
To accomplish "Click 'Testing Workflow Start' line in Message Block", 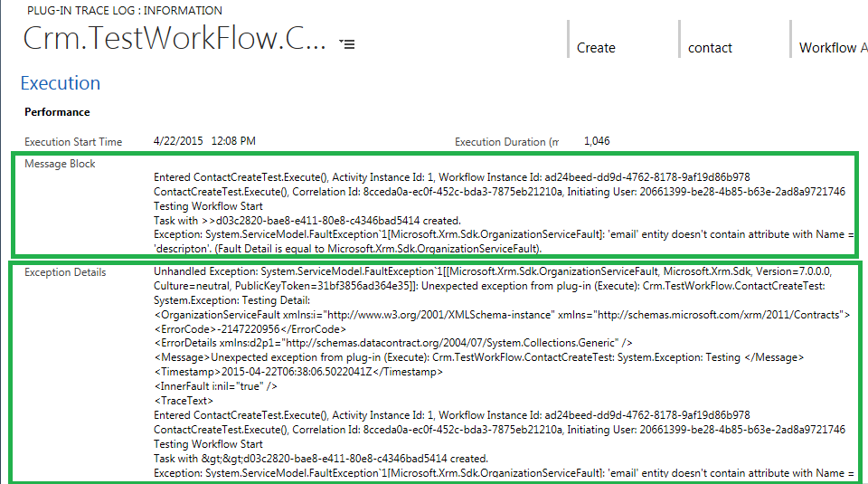I will pyautogui.click(x=208, y=206).
